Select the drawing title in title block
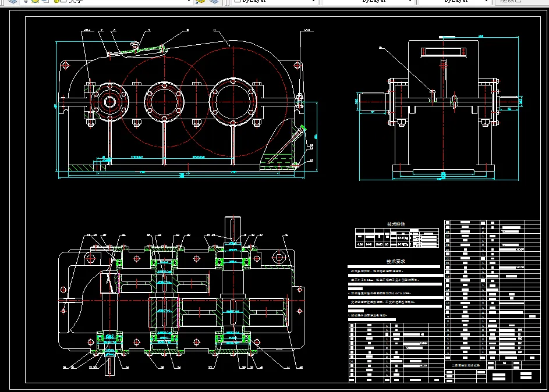Screen dimensions: 549x392 [466, 365]
